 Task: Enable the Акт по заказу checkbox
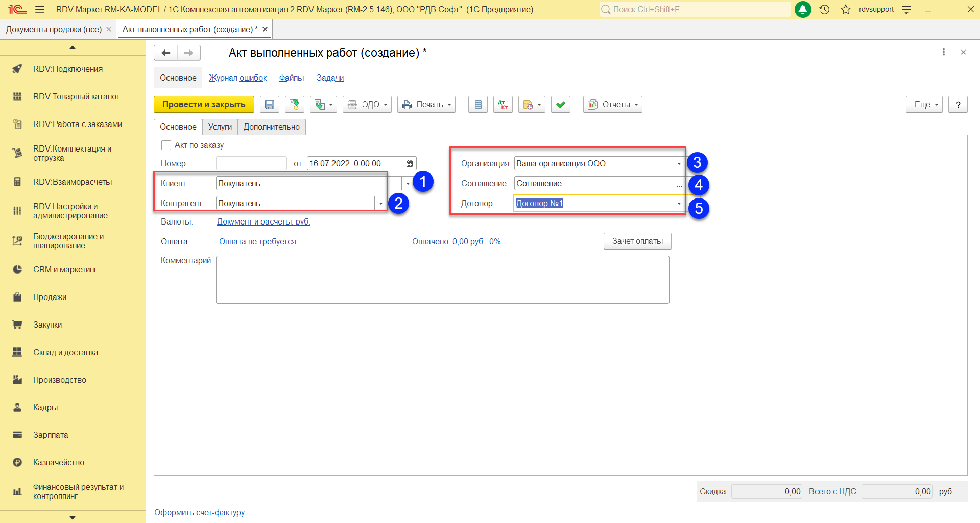166,145
